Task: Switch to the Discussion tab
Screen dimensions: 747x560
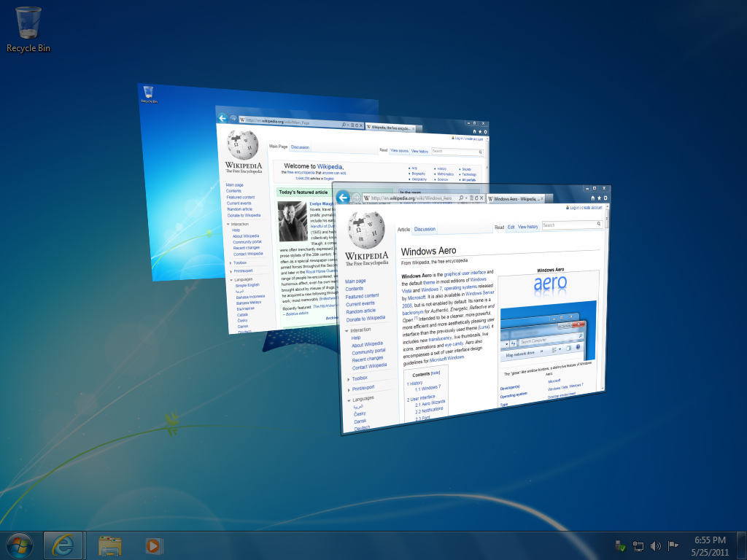Action: (426, 227)
